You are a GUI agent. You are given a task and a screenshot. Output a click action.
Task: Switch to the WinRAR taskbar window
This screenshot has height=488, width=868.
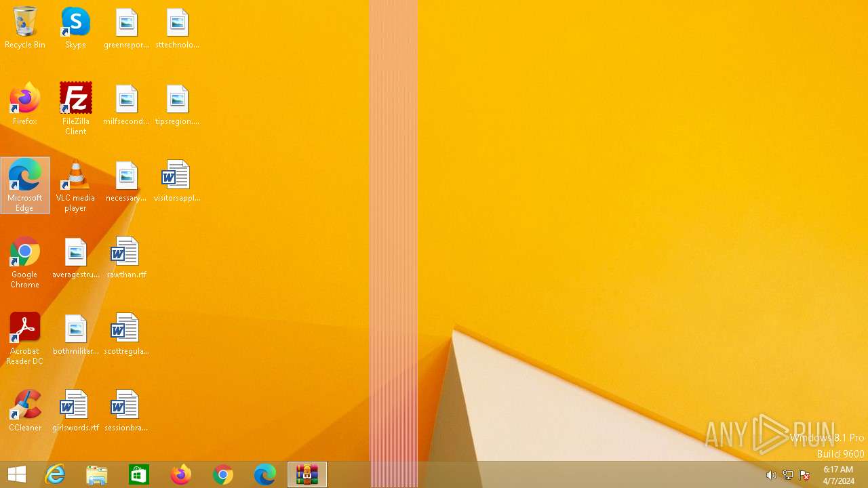click(x=307, y=474)
